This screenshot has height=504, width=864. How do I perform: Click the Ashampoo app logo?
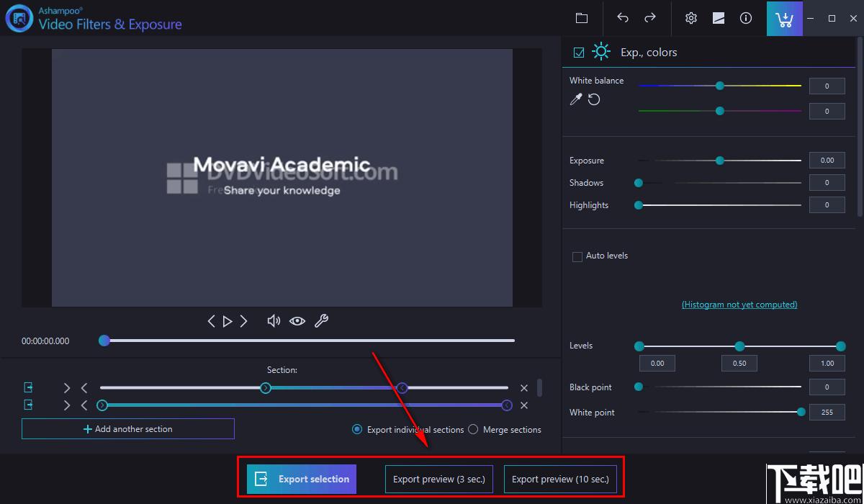click(19, 18)
